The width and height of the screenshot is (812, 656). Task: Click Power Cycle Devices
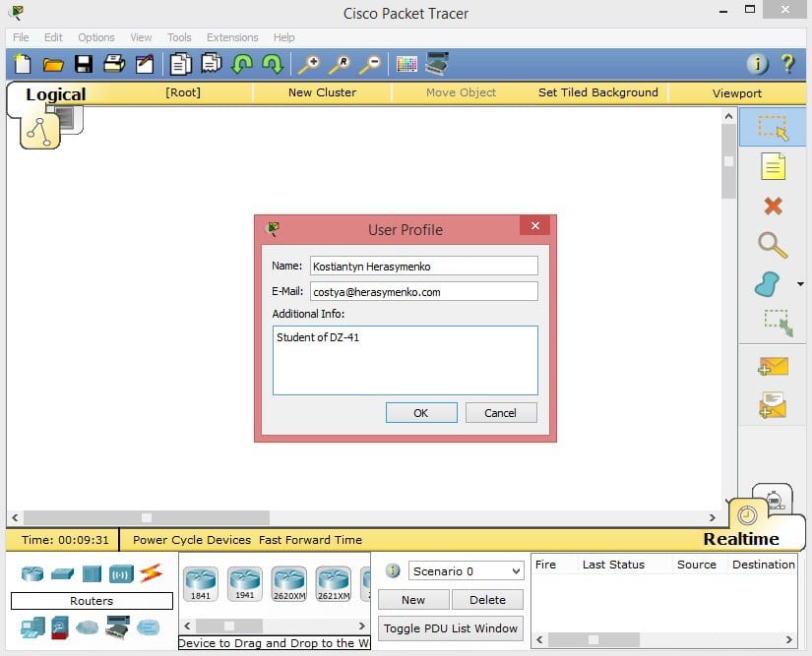coord(192,540)
